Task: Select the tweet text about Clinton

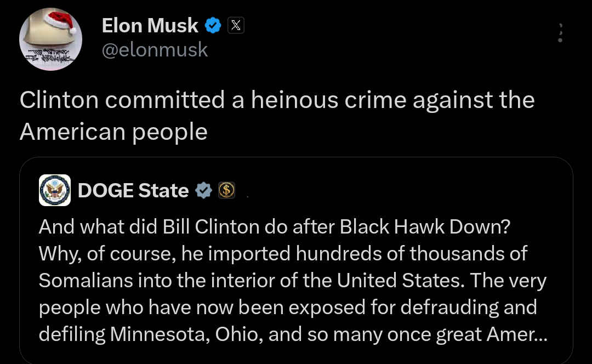Action: pyautogui.click(x=277, y=115)
